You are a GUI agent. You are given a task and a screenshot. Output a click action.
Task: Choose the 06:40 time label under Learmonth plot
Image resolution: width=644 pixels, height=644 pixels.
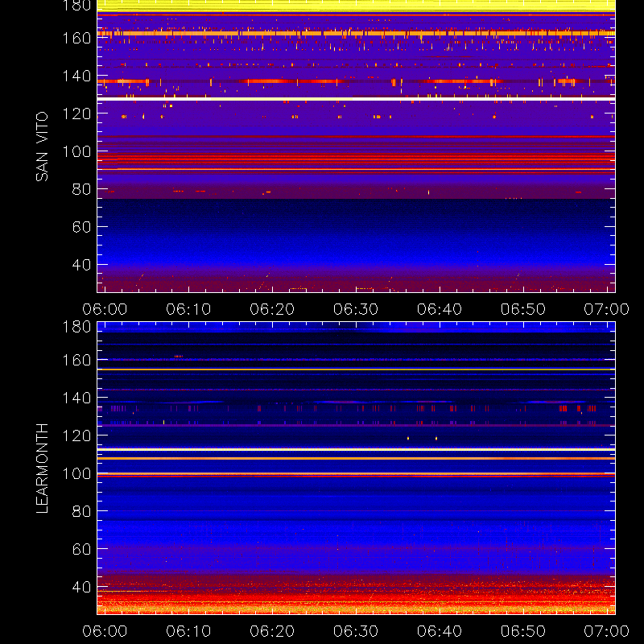(x=440, y=631)
